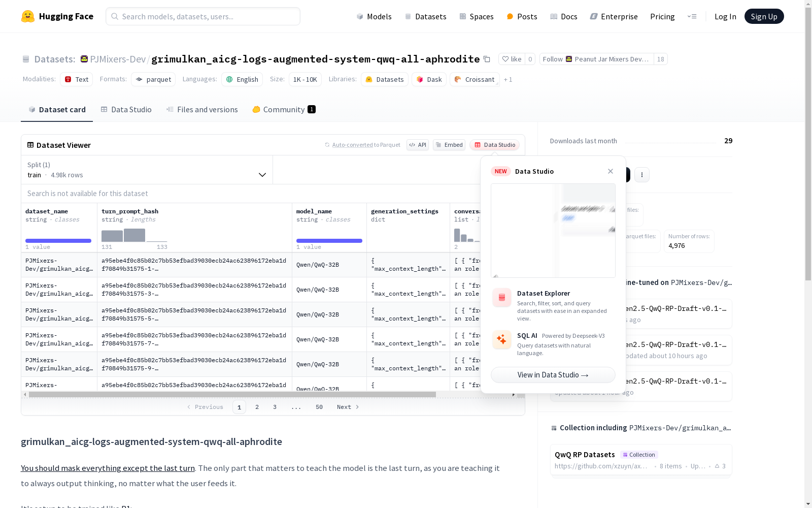812x508 pixels.
Task: Click the Datasets library tag
Action: 385,79
